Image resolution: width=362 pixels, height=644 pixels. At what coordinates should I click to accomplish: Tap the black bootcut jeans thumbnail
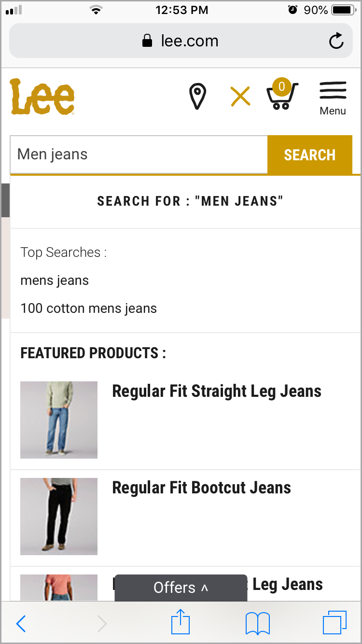point(59,517)
